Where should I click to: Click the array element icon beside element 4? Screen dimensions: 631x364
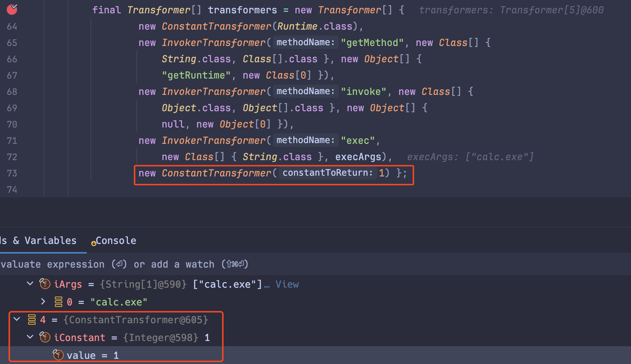[31, 320]
